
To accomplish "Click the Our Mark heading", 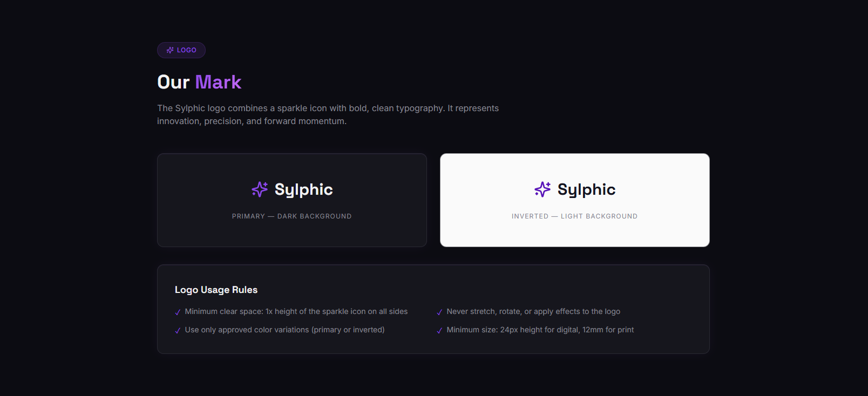I will click(x=199, y=82).
